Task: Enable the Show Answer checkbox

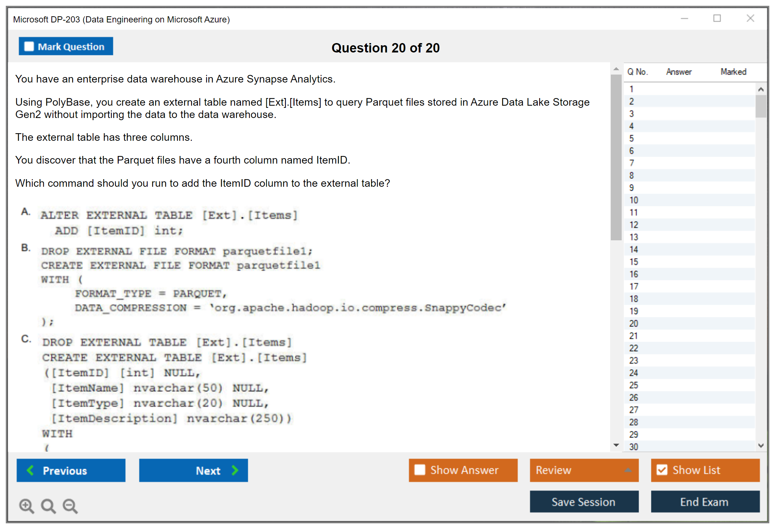Action: pyautogui.click(x=420, y=470)
